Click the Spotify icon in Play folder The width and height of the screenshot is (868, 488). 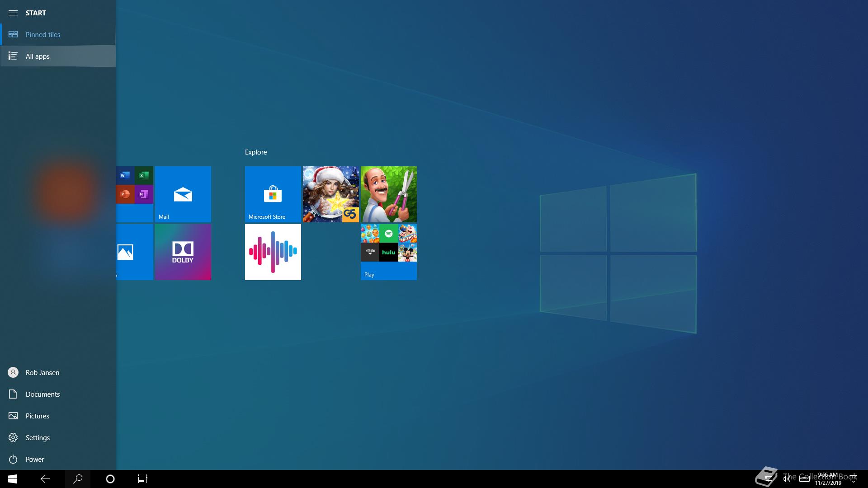point(389,234)
